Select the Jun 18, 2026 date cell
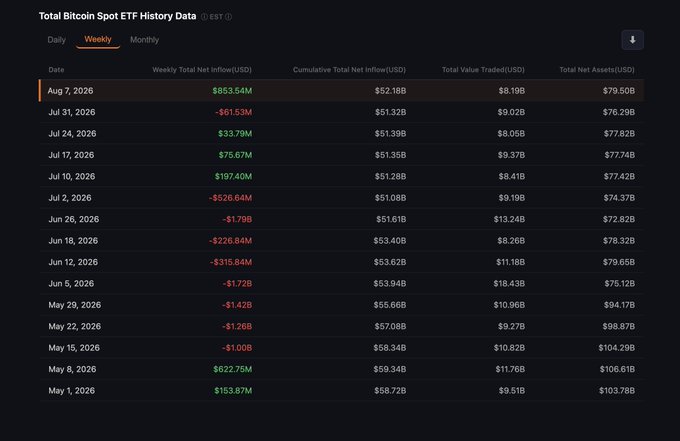The image size is (680, 441). pos(73,241)
